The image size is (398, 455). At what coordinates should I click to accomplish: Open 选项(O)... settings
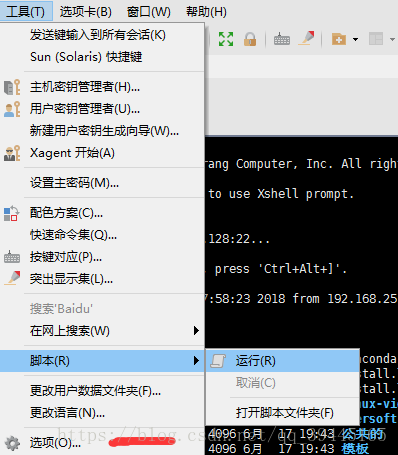(102, 443)
